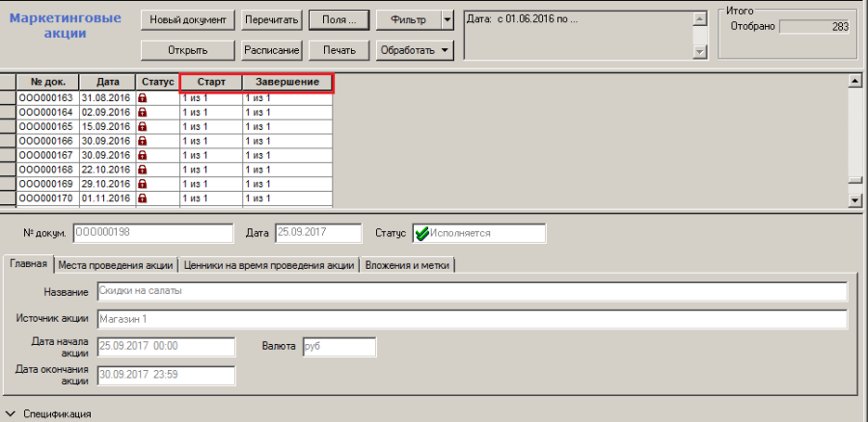Open the Фильтр dropdown arrow
This screenshot has width=868, height=422.
point(448,20)
